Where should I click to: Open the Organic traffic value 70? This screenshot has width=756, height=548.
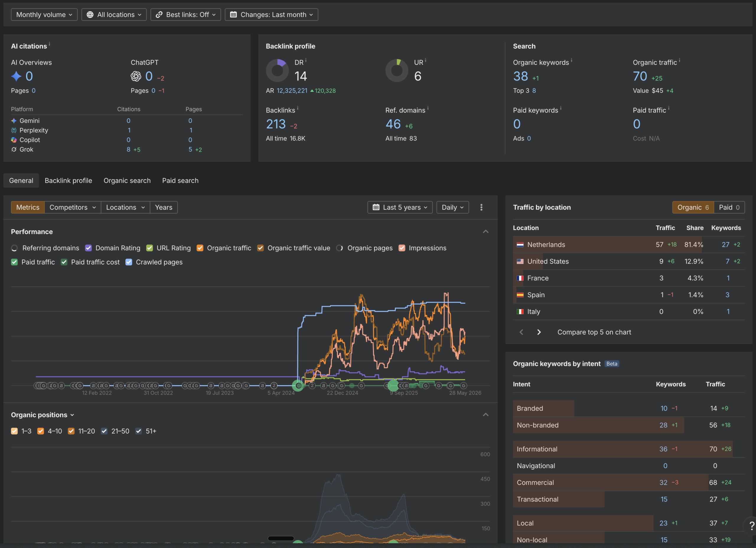point(640,76)
